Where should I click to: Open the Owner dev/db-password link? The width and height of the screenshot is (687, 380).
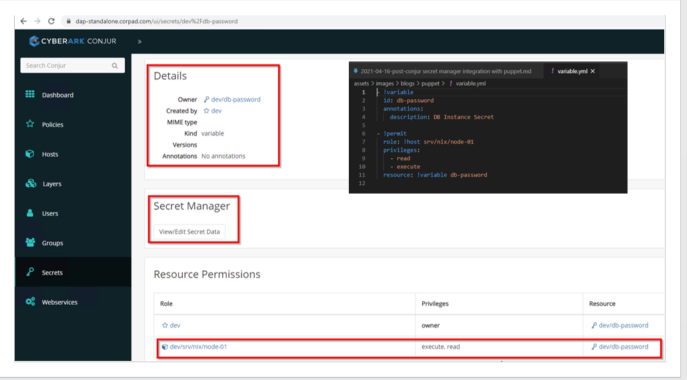(236, 99)
